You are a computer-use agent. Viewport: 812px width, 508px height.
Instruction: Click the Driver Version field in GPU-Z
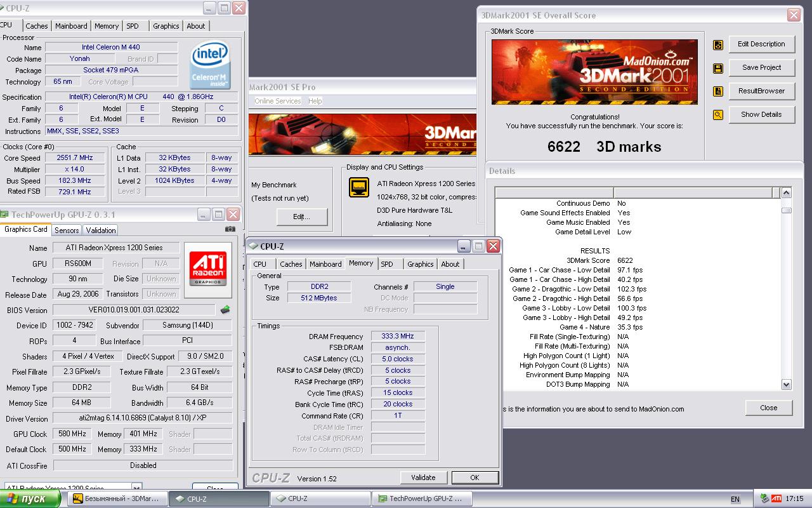coord(142,419)
